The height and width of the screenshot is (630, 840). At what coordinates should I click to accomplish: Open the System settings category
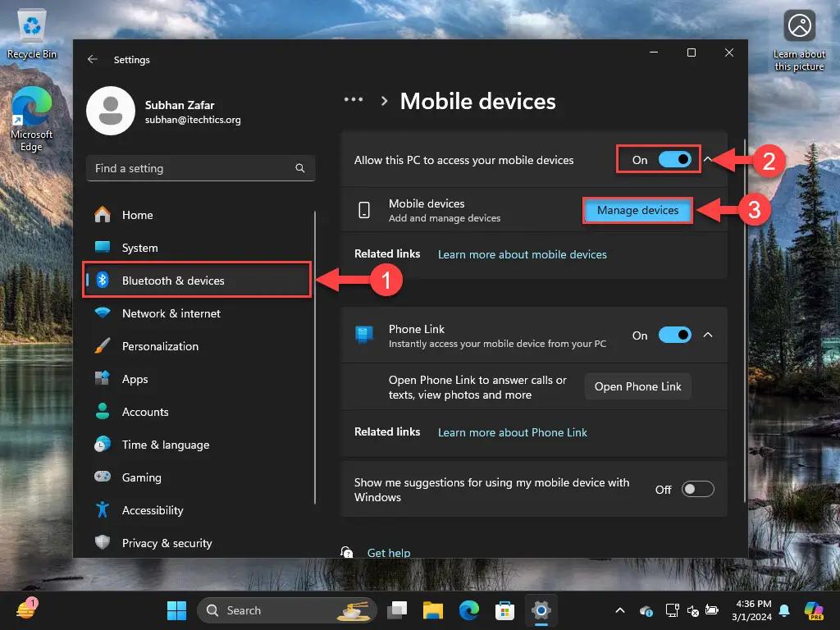(x=199, y=248)
